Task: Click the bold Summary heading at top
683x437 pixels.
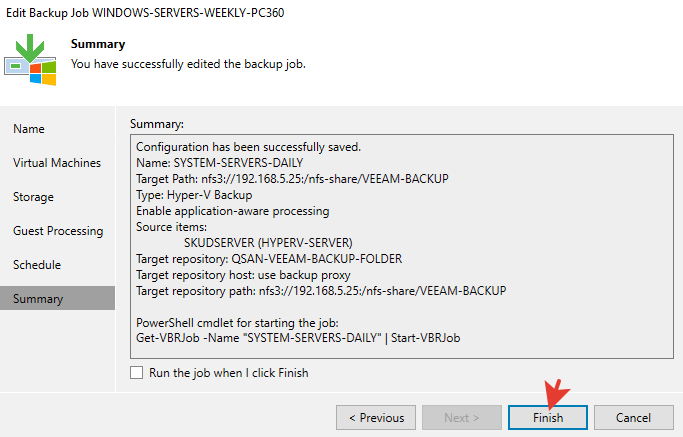Action: (98, 45)
